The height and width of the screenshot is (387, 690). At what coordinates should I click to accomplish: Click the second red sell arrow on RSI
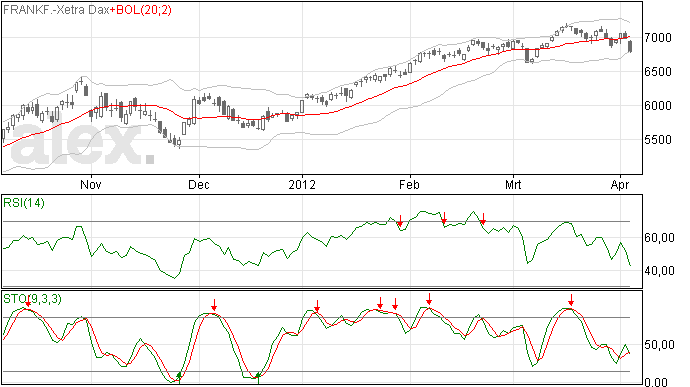coord(444,218)
